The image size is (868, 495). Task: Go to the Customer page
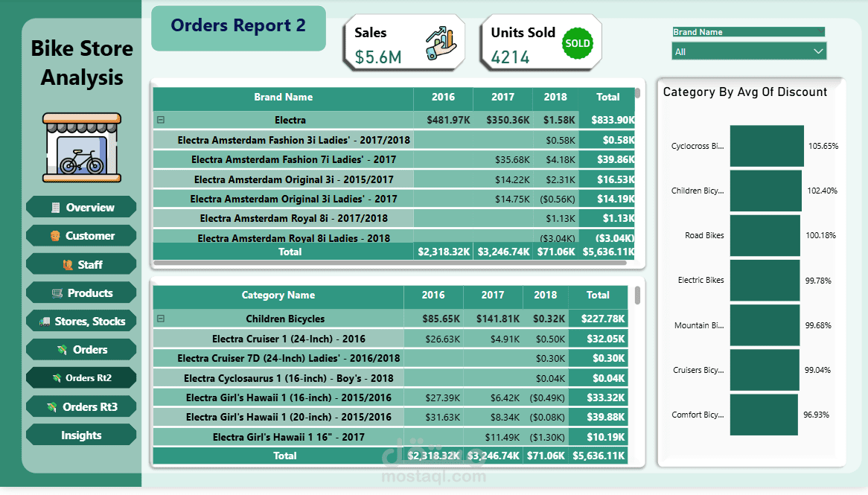81,236
